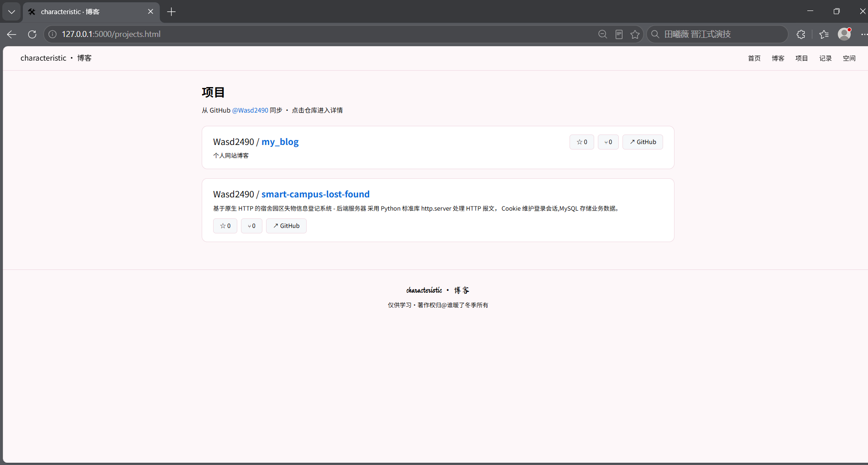Screen dimensions: 868x465
Task: Open the my_blog repository link
Action: click(x=280, y=142)
